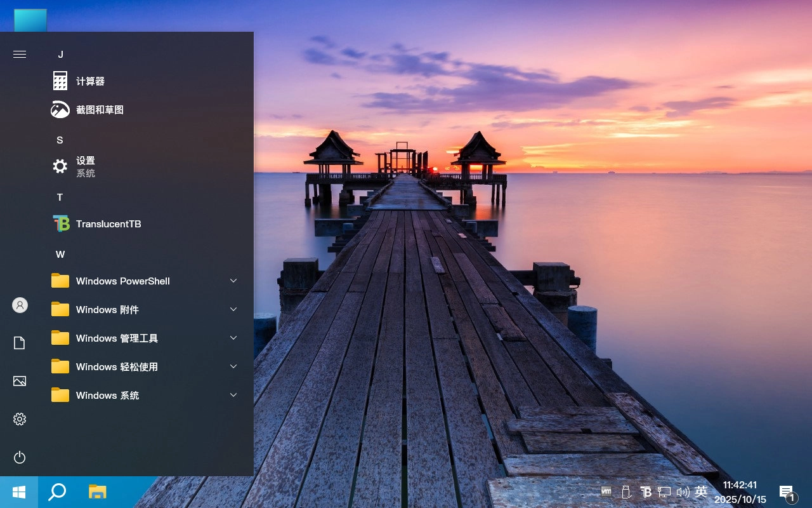Click the VMware icon in the system tray
The height and width of the screenshot is (508, 812).
(606, 491)
